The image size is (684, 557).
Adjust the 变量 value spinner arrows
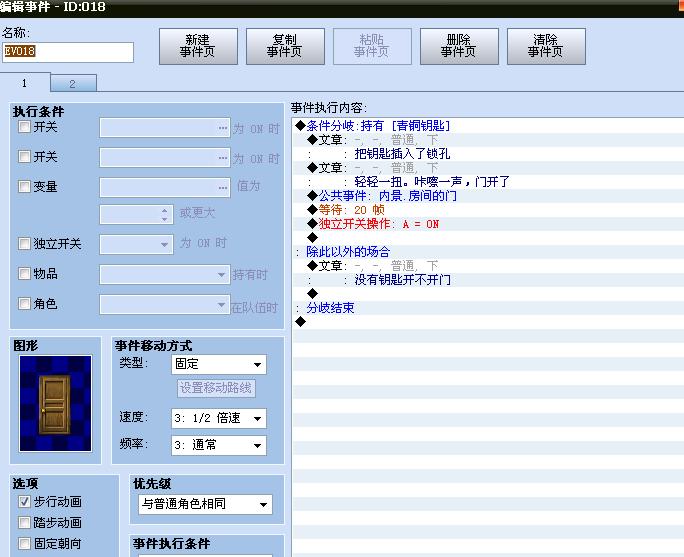164,215
